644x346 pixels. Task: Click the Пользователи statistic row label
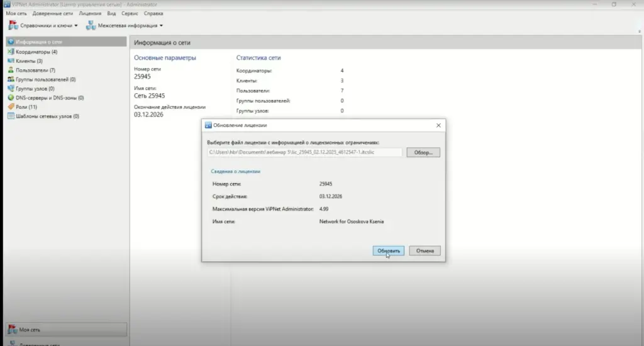tap(253, 91)
